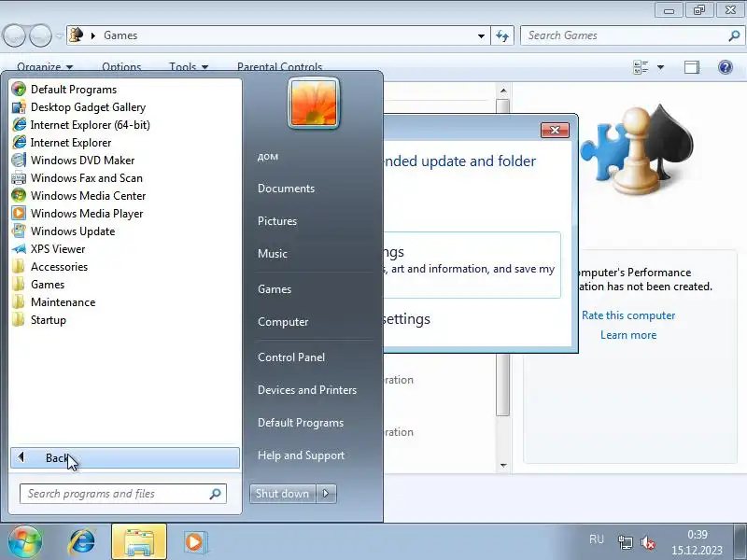Image resolution: width=747 pixels, height=560 pixels.
Task: Click the Search Games magnifier icon
Action: [734, 35]
